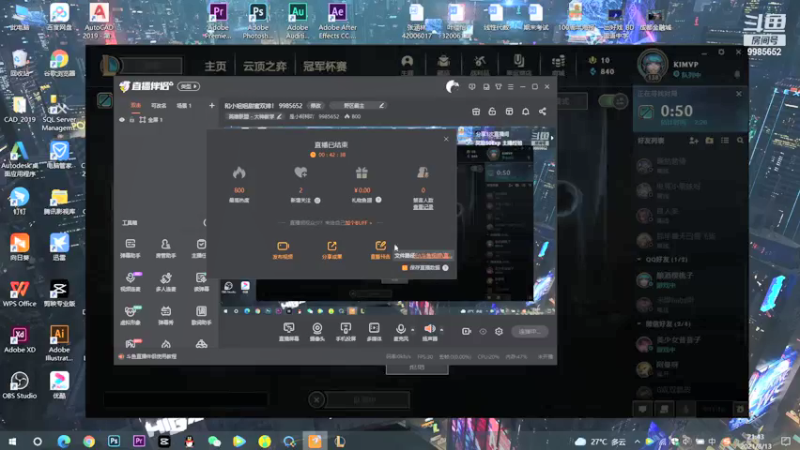Open the 查看记录 link under muted users
The image size is (800, 450).
click(423, 207)
